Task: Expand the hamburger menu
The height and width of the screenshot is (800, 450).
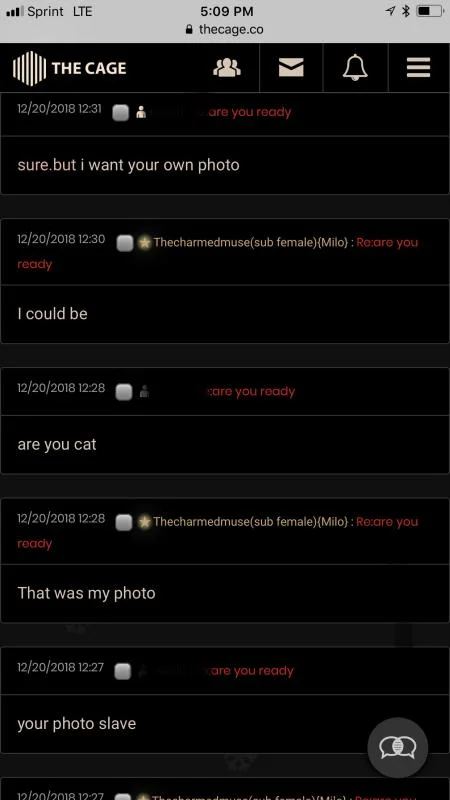Action: pos(418,67)
